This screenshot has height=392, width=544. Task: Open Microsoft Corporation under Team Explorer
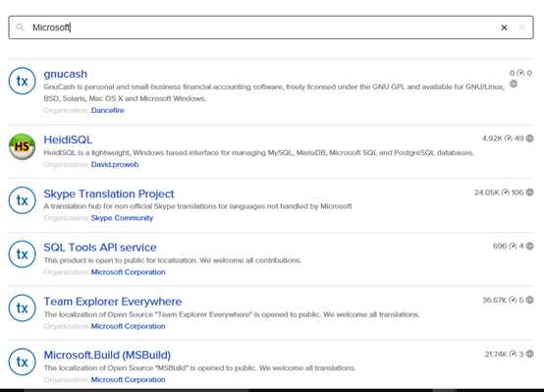(x=128, y=326)
